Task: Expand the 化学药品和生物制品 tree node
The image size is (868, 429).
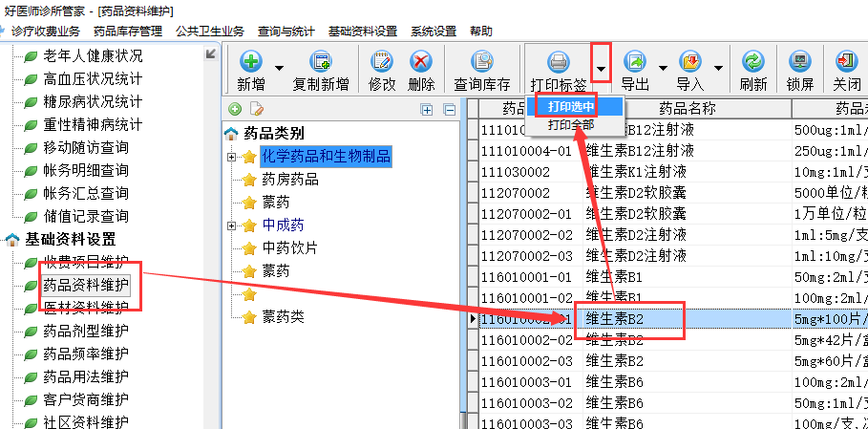Action: pyautogui.click(x=231, y=158)
